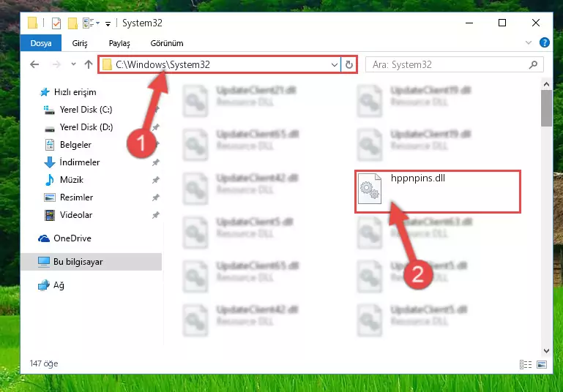
Task: Open Yerel Disk (C:) in sidebar
Action: click(x=78, y=110)
